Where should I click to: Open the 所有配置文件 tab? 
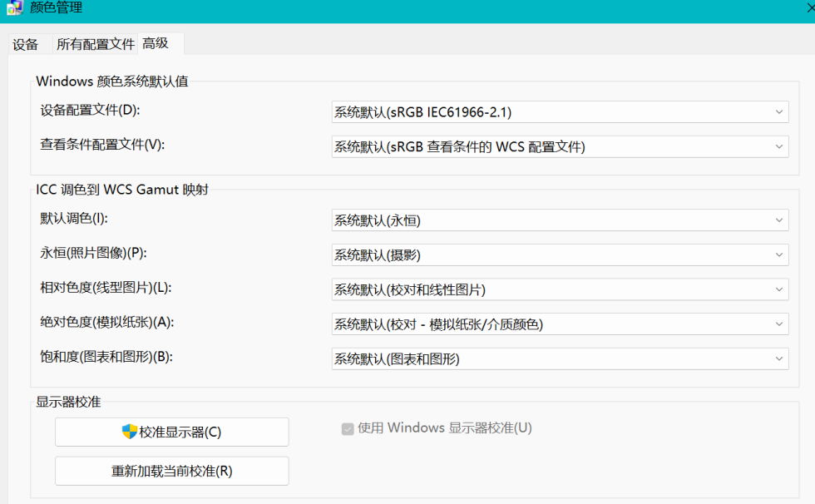pos(96,45)
